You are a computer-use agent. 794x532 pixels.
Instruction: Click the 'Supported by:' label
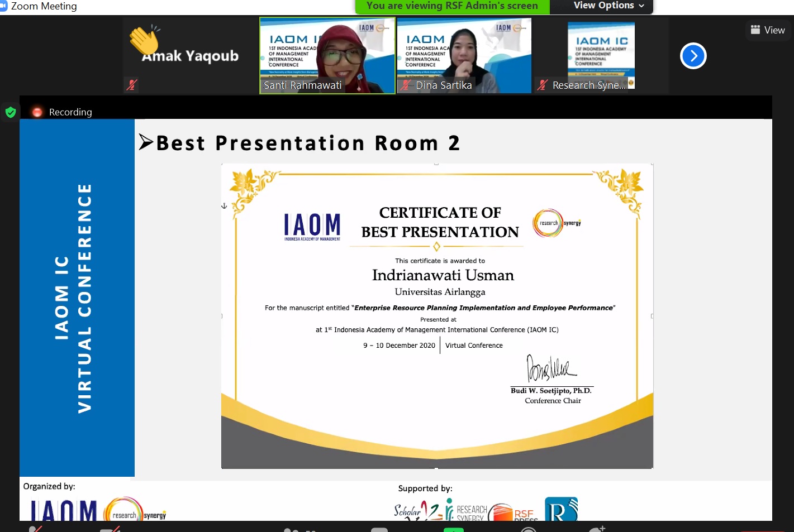(x=425, y=488)
